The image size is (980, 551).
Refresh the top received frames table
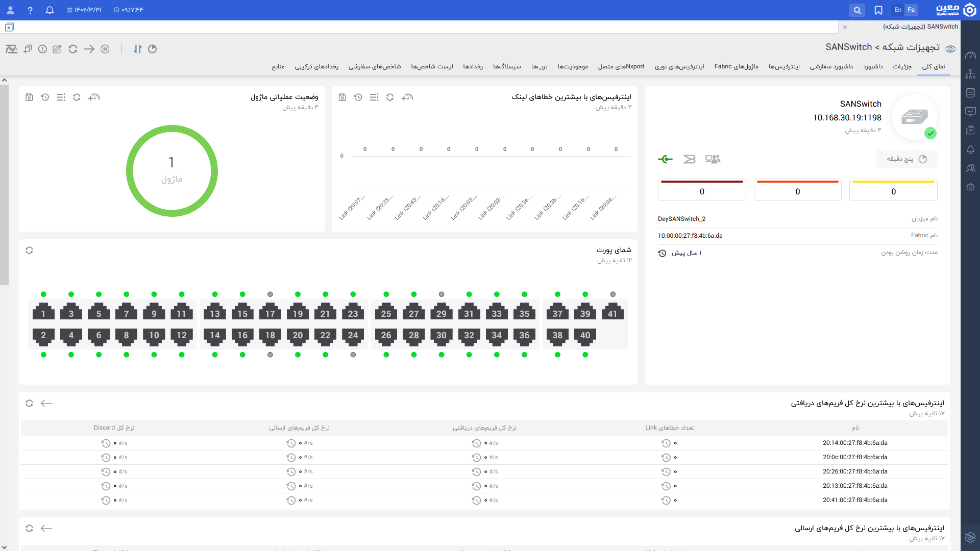29,403
